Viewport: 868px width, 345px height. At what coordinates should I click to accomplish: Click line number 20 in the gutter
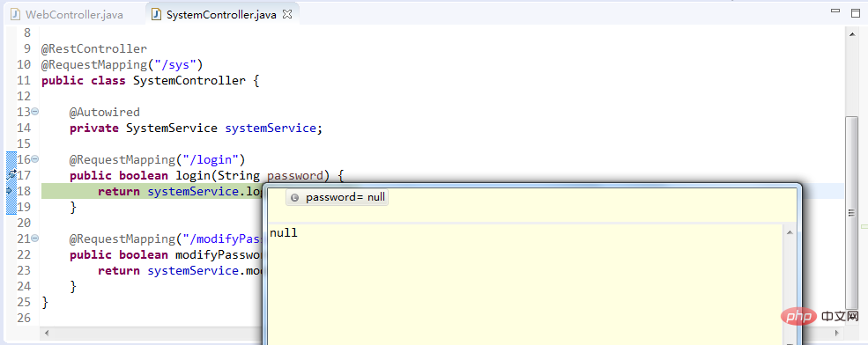point(25,223)
